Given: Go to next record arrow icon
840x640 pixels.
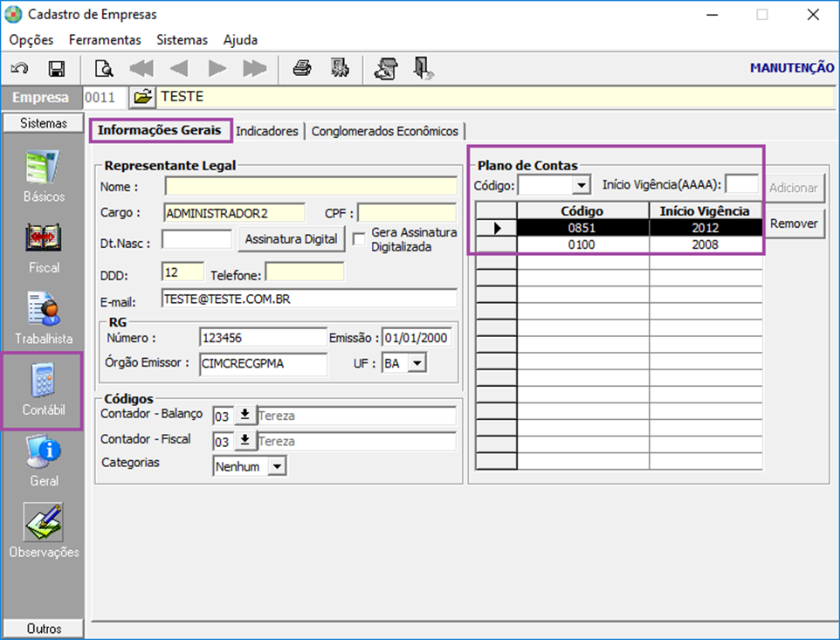Looking at the screenshot, I should click(x=217, y=69).
